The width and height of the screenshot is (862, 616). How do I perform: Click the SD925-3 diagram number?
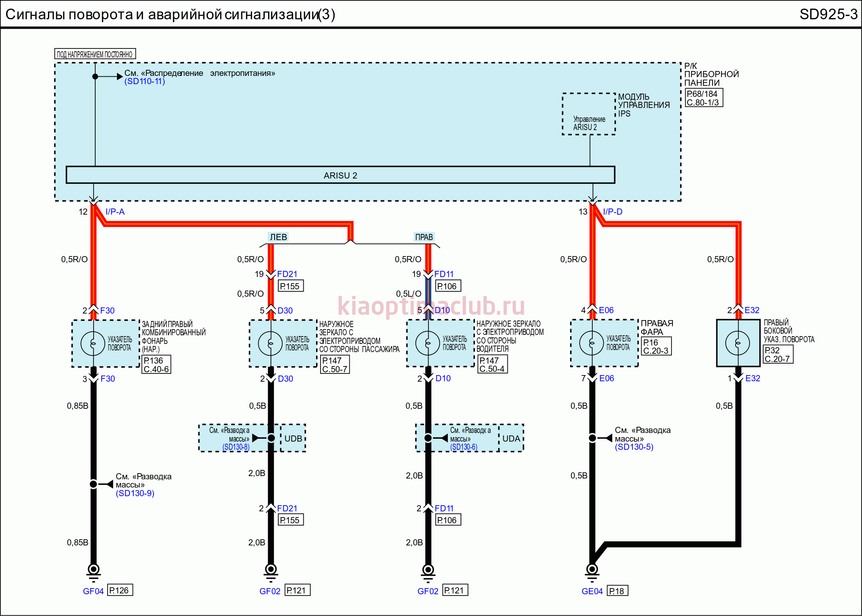point(828,14)
